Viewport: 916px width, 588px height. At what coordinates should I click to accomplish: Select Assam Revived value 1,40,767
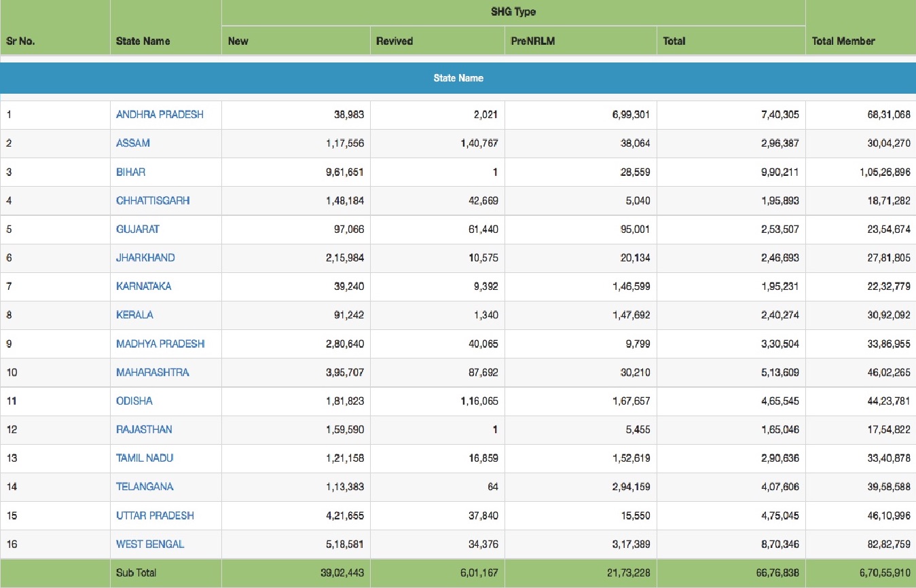pyautogui.click(x=479, y=143)
